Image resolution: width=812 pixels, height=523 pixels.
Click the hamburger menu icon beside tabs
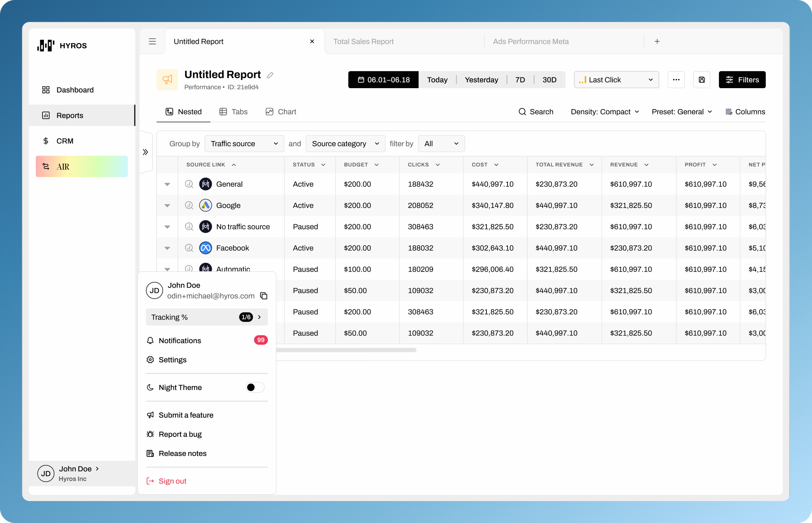[x=152, y=41]
